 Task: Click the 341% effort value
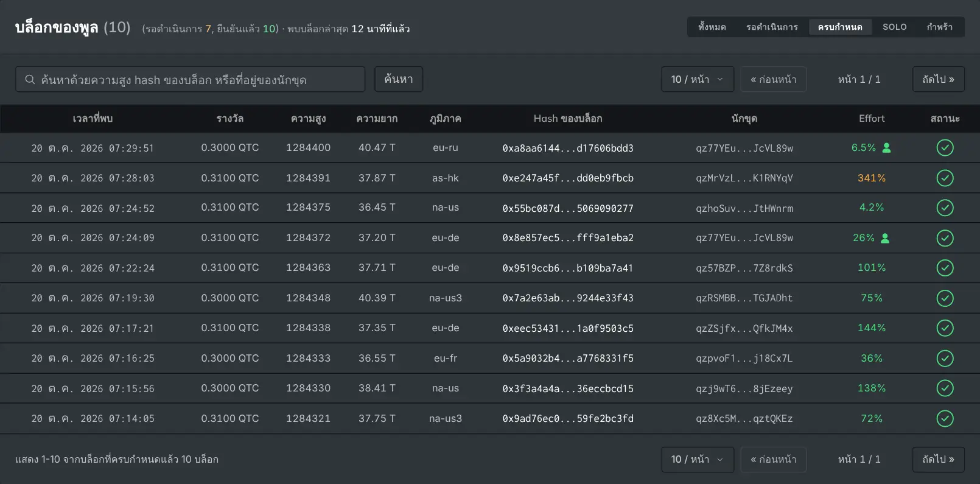(x=872, y=178)
